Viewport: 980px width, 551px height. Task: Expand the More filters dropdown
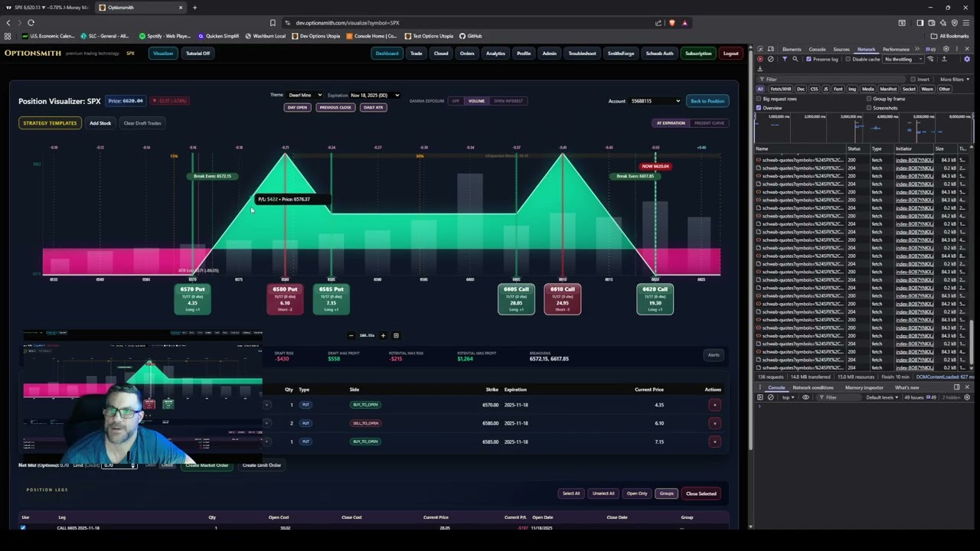[x=955, y=79]
